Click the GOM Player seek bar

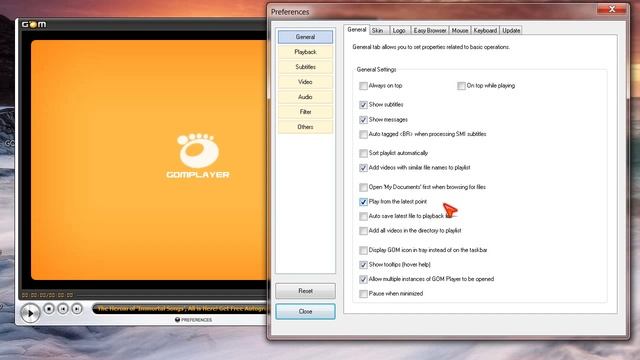coord(171,294)
